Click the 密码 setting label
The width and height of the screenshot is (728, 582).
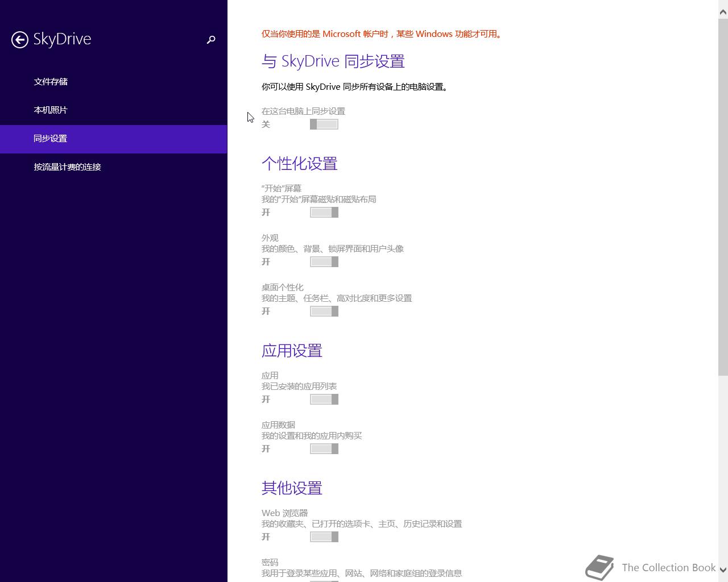(x=270, y=563)
